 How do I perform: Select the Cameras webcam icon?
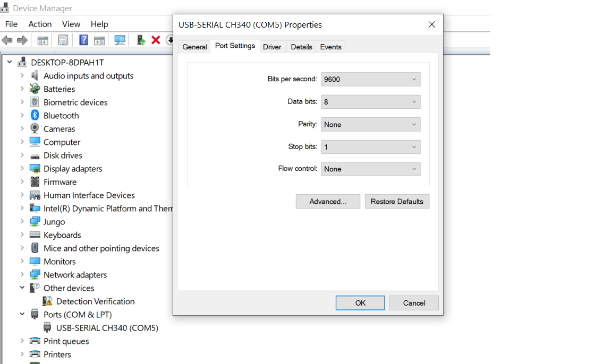pyautogui.click(x=35, y=128)
